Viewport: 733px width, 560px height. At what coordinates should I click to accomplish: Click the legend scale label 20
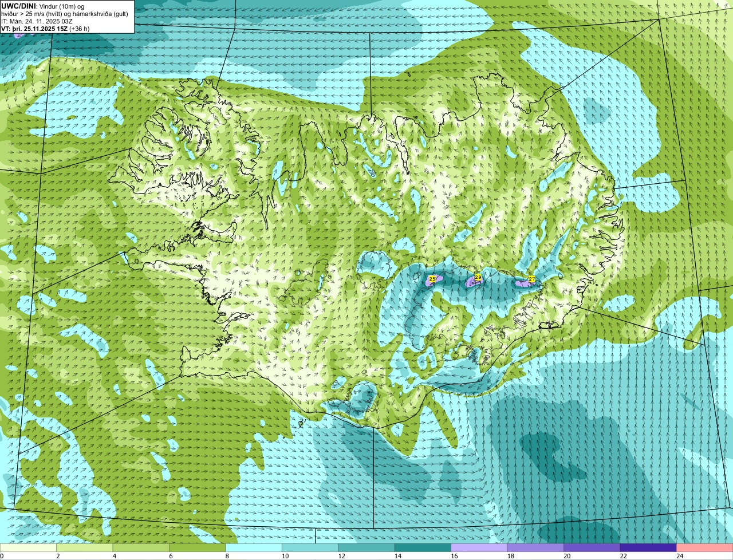click(x=567, y=556)
